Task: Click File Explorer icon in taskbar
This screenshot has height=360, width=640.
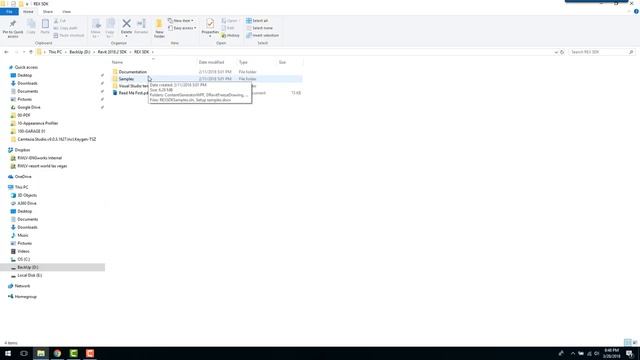Action: pyautogui.click(x=41, y=353)
